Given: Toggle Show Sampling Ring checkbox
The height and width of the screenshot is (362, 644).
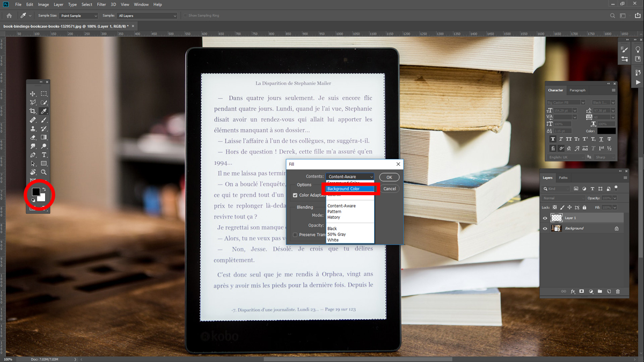Looking at the screenshot, I should [186, 16].
